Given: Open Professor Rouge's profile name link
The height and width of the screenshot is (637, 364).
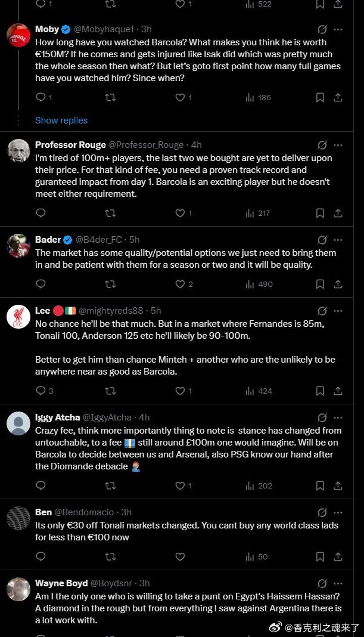Looking at the screenshot, I should [x=71, y=145].
